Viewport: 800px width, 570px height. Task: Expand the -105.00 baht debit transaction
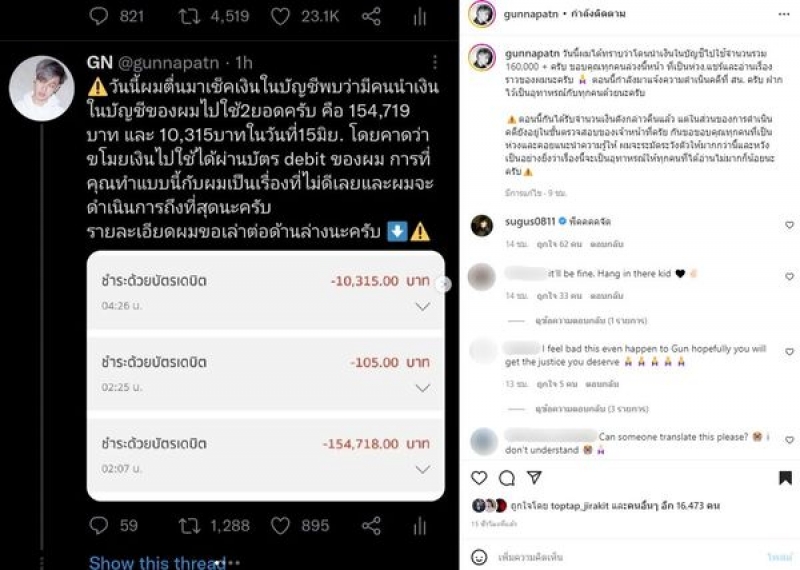[422, 388]
